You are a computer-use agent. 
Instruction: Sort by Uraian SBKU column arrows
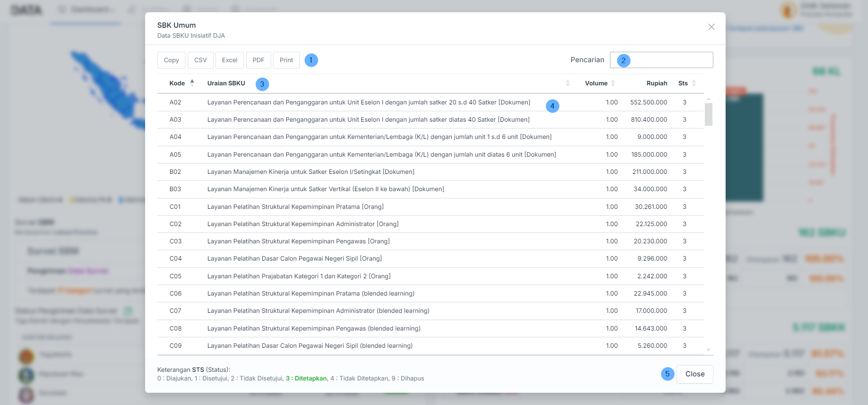pyautogui.click(x=568, y=83)
